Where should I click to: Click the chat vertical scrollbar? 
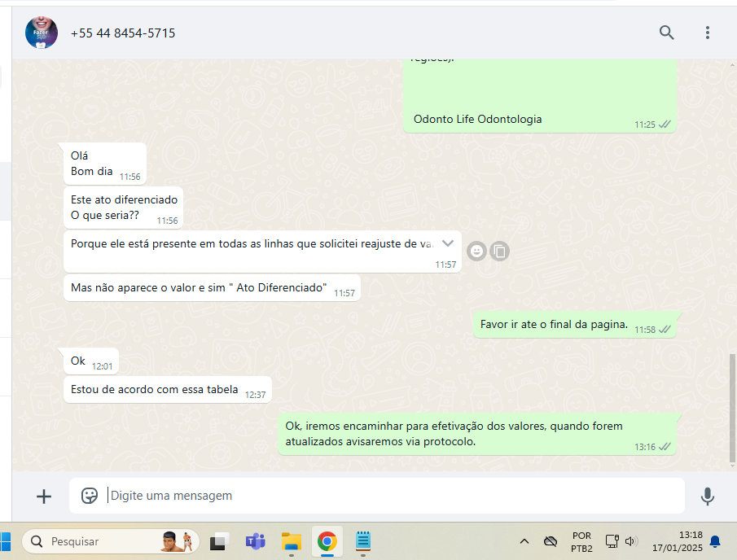732,409
